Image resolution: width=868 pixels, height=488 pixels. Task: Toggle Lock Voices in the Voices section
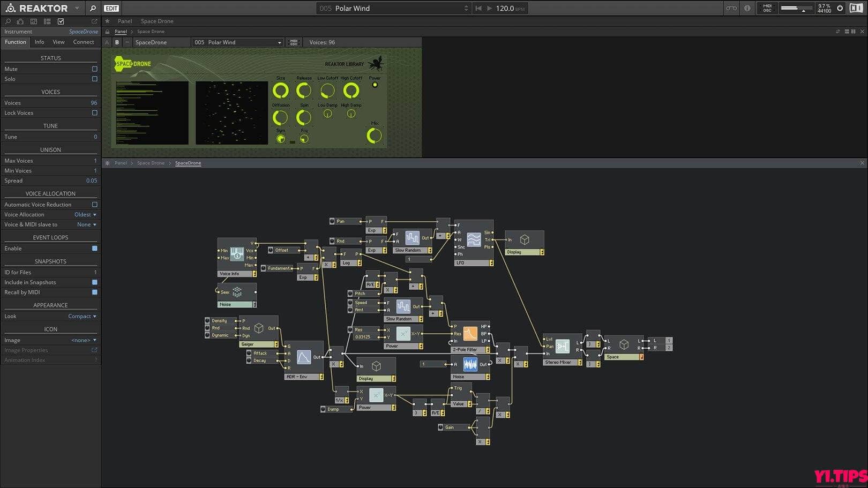pos(95,112)
